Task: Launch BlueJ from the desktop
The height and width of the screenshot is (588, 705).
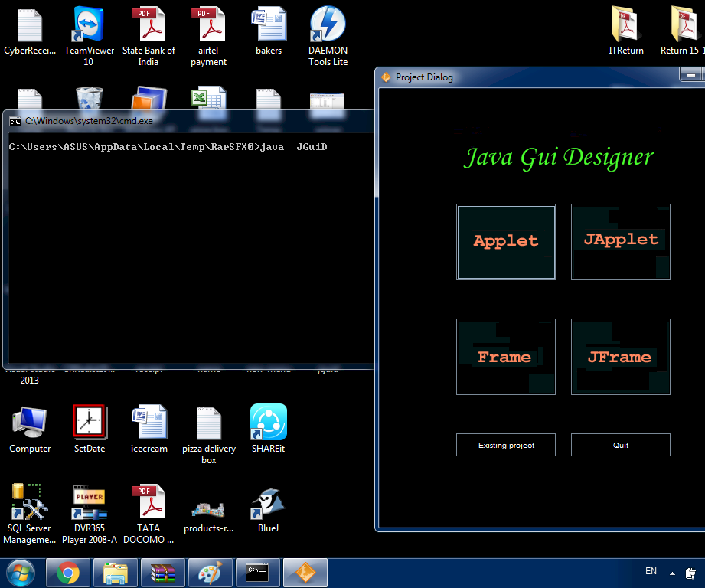Action: pos(268,501)
